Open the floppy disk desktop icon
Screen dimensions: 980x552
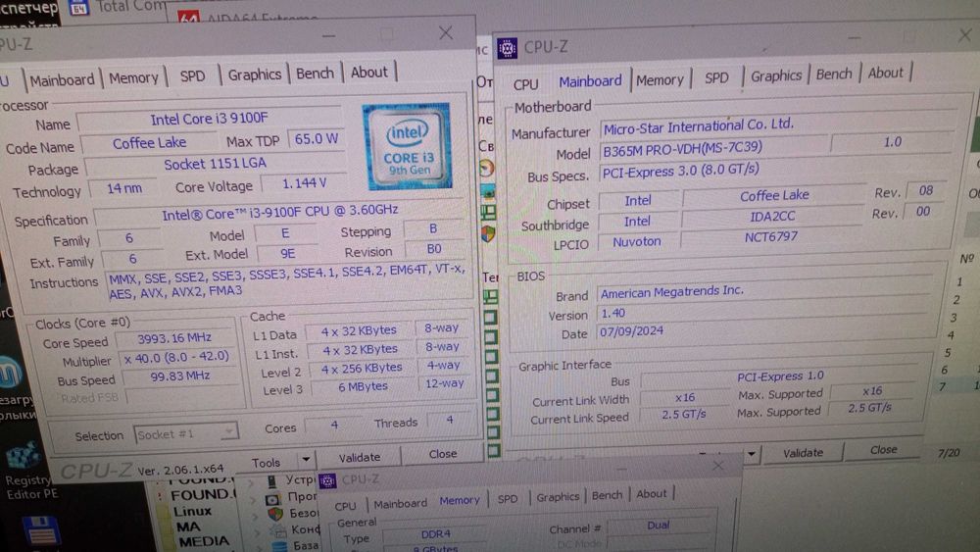point(42,530)
